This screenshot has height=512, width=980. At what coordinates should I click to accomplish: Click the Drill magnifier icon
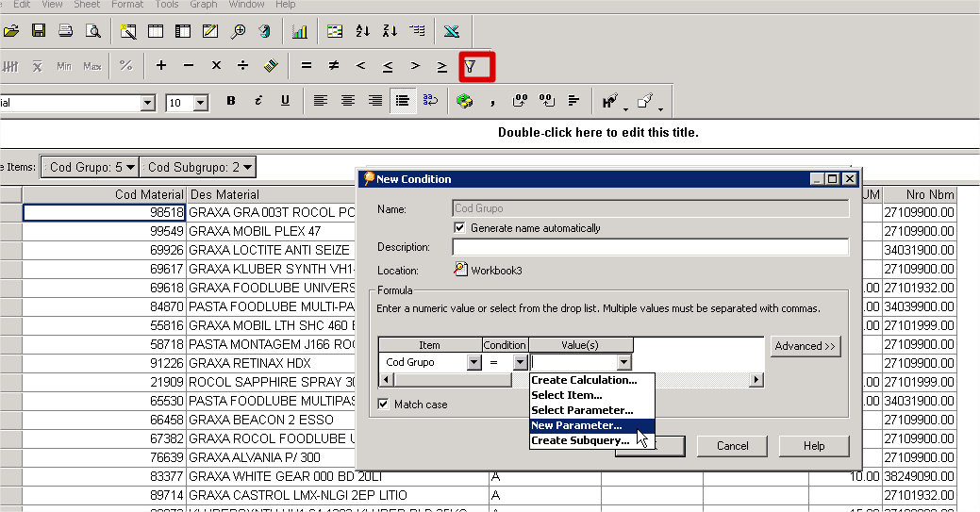click(238, 30)
